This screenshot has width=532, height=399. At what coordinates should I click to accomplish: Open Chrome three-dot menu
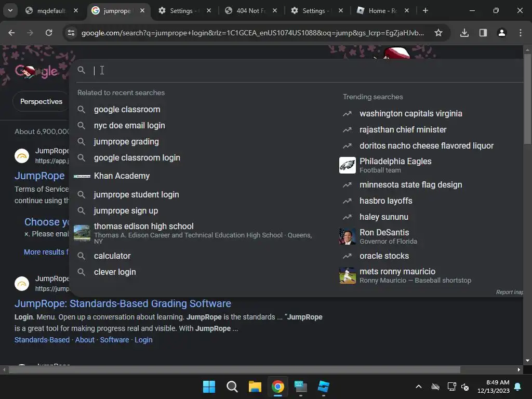521,33
